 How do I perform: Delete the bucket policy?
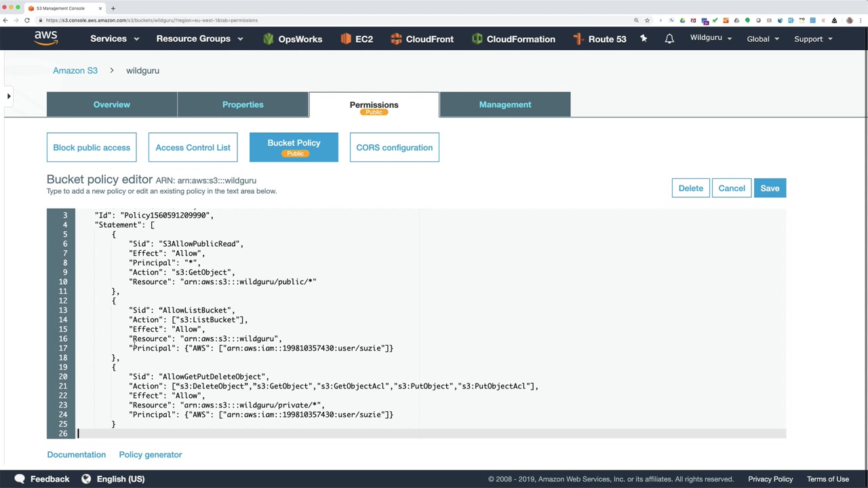(x=691, y=188)
